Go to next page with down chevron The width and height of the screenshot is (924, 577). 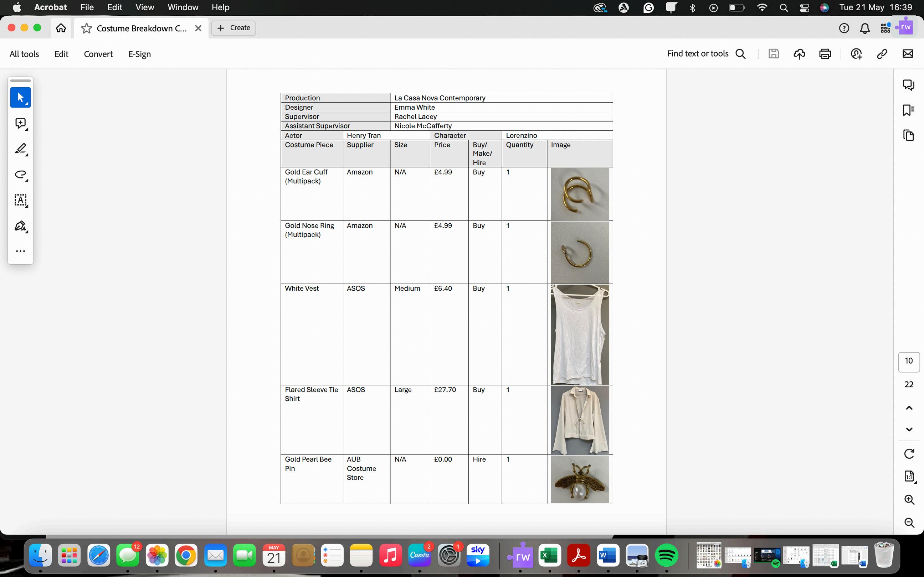(x=909, y=429)
